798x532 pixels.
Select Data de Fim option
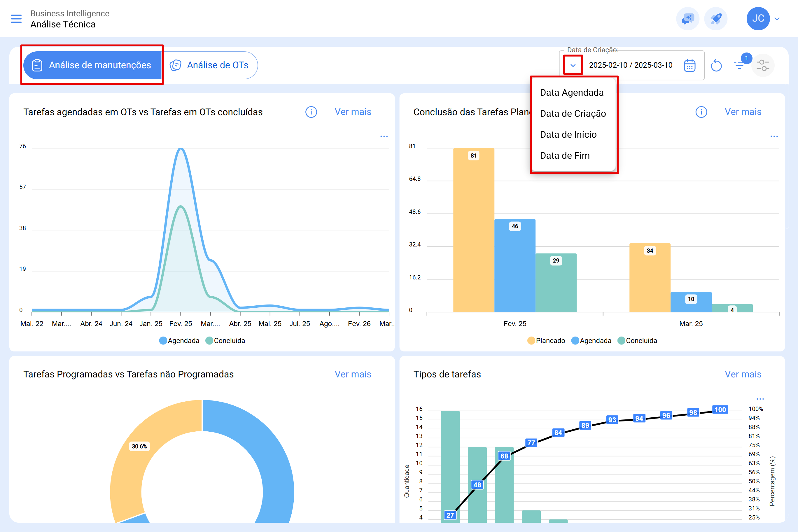[x=573, y=155]
